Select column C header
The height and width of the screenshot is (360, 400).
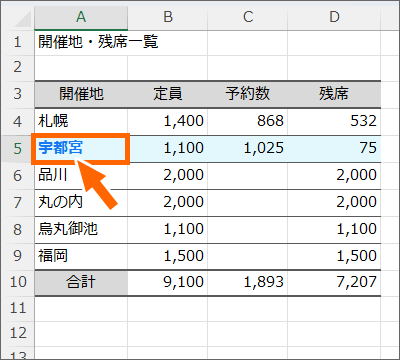pyautogui.click(x=248, y=17)
